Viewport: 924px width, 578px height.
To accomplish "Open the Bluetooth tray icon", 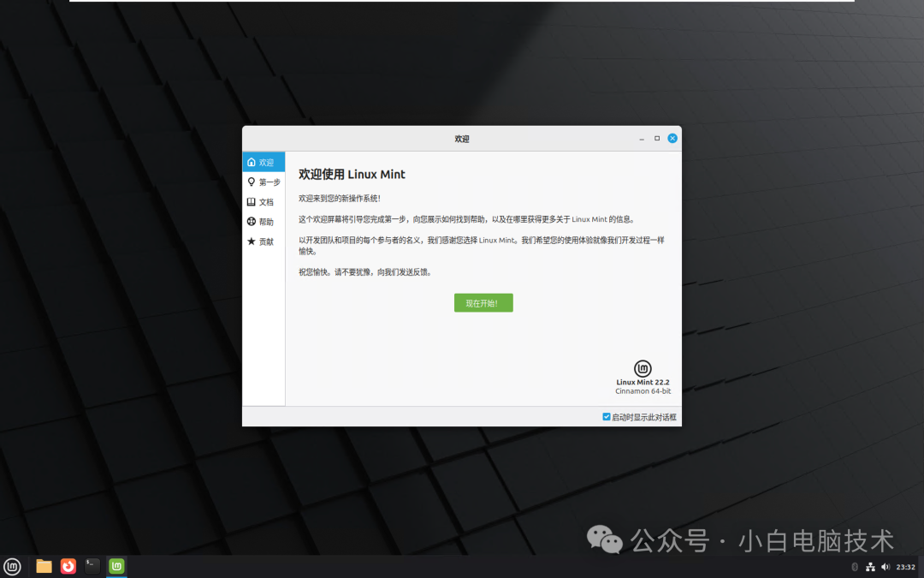I will 855,567.
